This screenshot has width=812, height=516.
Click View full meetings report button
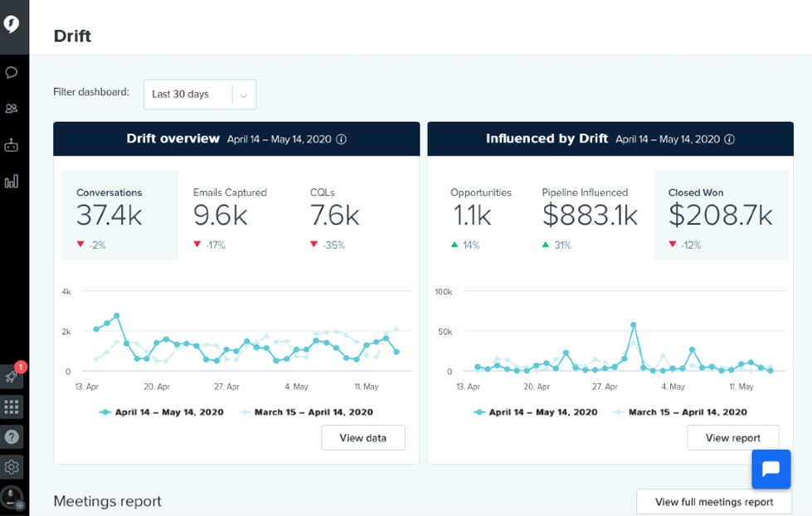[713, 502]
